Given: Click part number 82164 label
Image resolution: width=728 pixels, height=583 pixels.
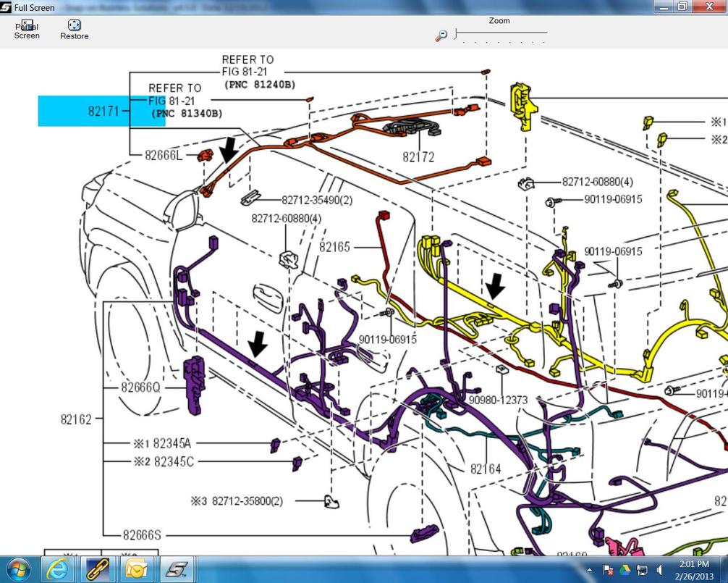Looking at the screenshot, I should 486,469.
